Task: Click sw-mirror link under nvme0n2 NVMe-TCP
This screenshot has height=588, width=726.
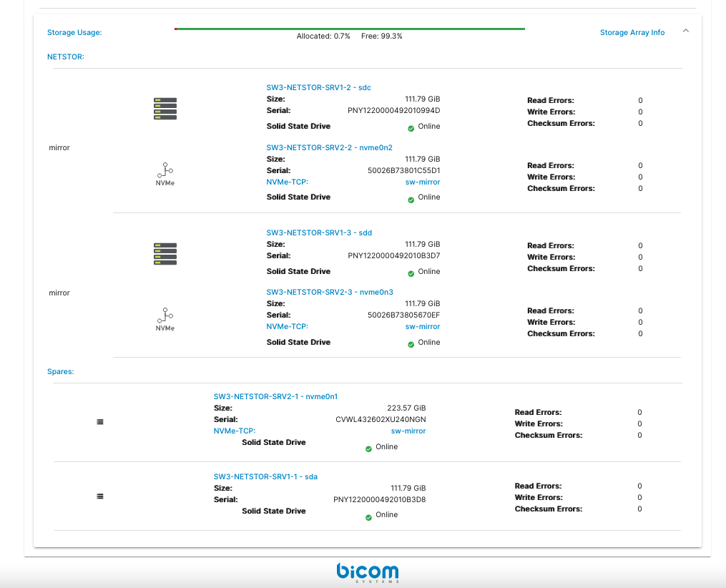Action: pos(423,182)
